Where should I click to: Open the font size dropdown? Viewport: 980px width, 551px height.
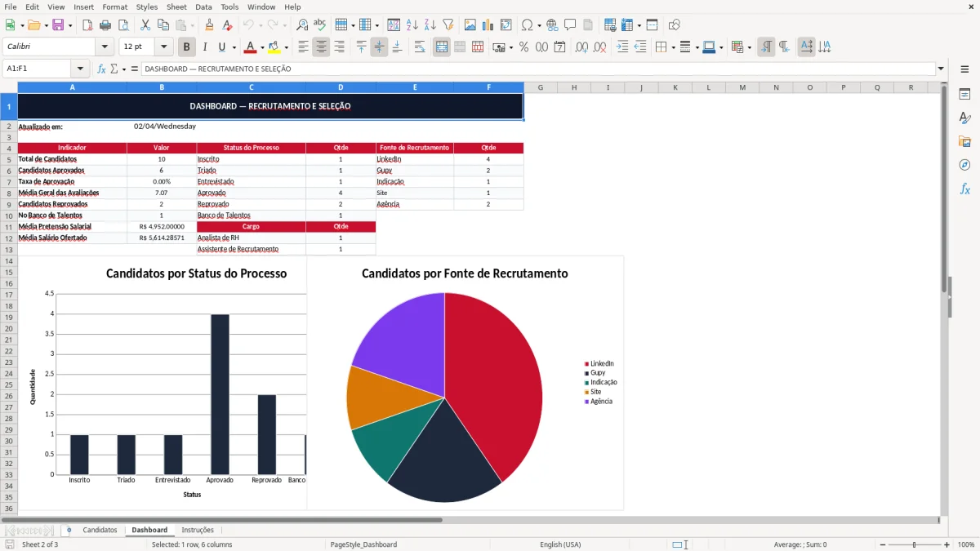pos(164,47)
